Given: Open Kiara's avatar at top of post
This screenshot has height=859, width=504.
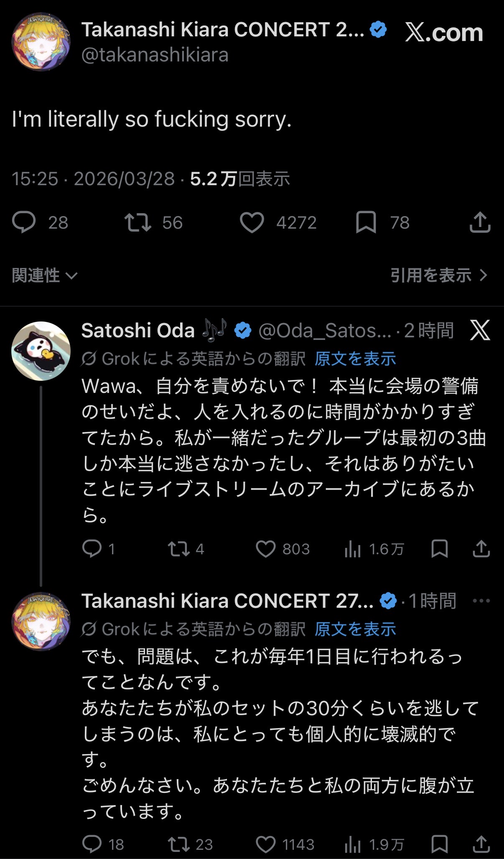Looking at the screenshot, I should tap(41, 41).
